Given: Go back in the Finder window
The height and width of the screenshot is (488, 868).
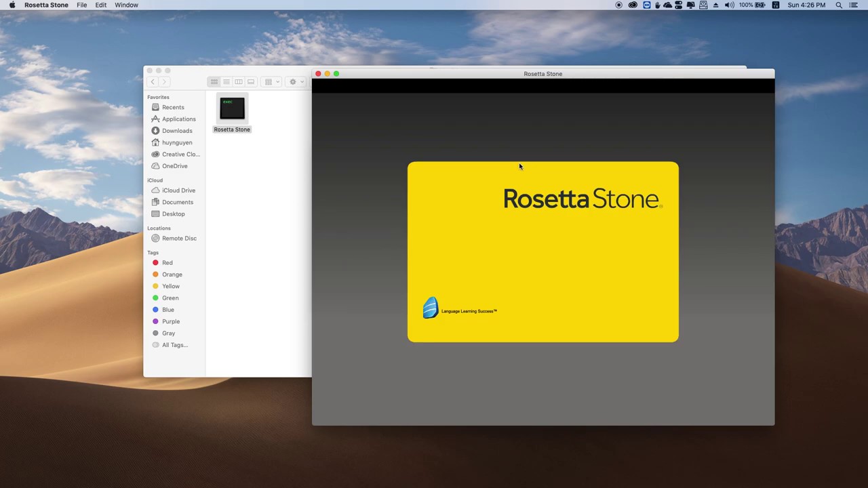Looking at the screenshot, I should point(153,82).
